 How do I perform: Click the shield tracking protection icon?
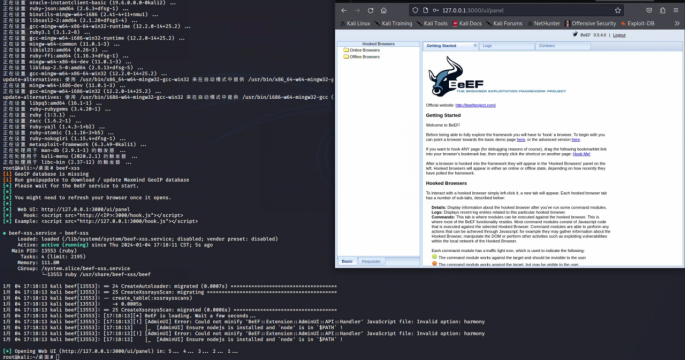pyautogui.click(x=415, y=11)
